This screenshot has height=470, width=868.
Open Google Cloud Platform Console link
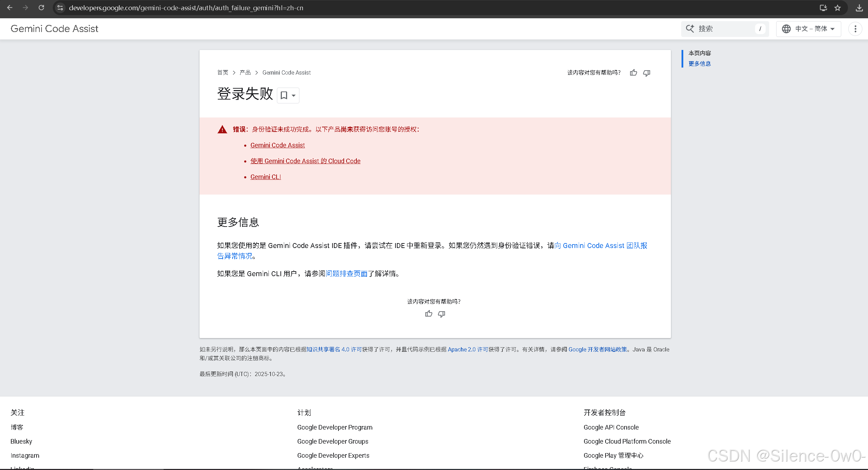click(627, 441)
